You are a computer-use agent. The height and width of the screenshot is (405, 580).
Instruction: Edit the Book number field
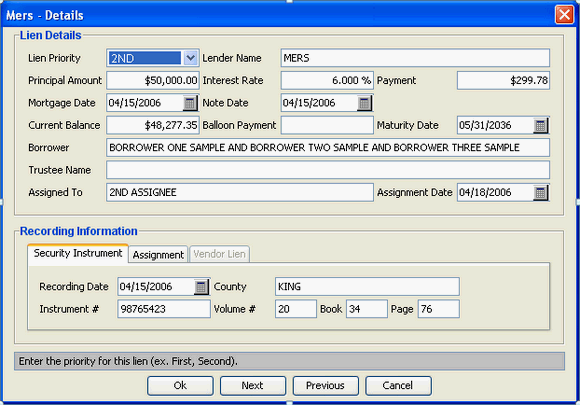(x=367, y=309)
